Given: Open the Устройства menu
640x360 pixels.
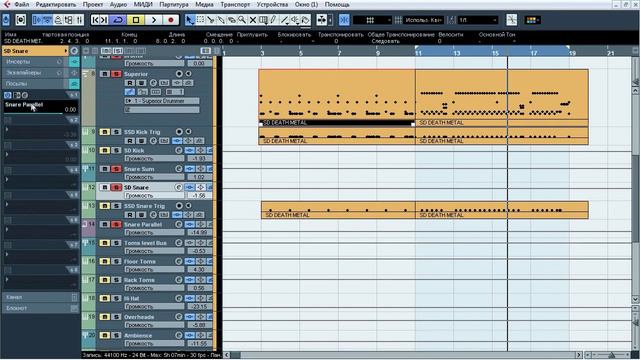Looking at the screenshot, I should pyautogui.click(x=272, y=4).
